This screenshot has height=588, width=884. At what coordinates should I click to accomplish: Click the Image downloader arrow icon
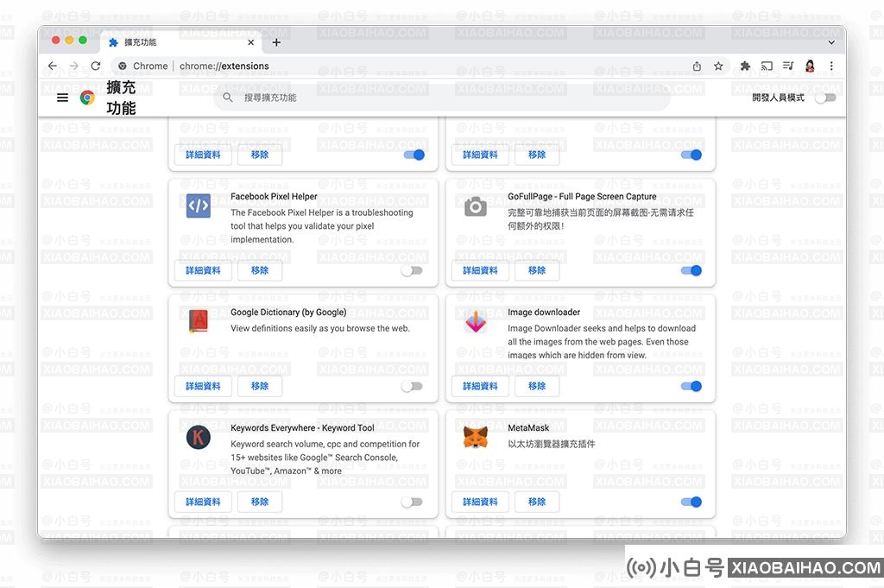pos(476,321)
